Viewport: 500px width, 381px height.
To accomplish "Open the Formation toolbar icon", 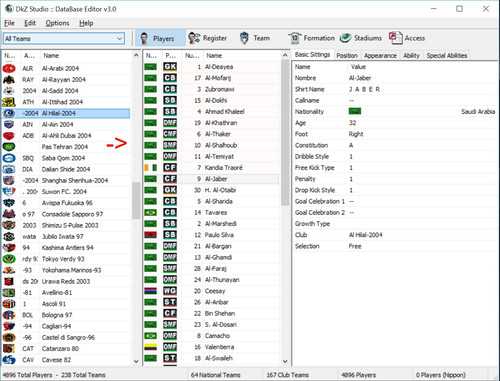I will 294,38.
